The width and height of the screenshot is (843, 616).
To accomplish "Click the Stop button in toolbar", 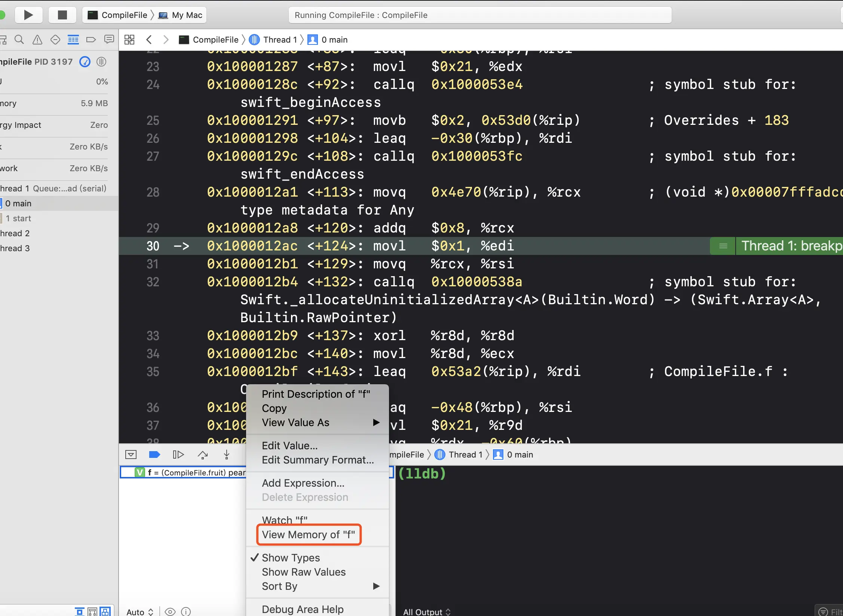I will point(62,15).
